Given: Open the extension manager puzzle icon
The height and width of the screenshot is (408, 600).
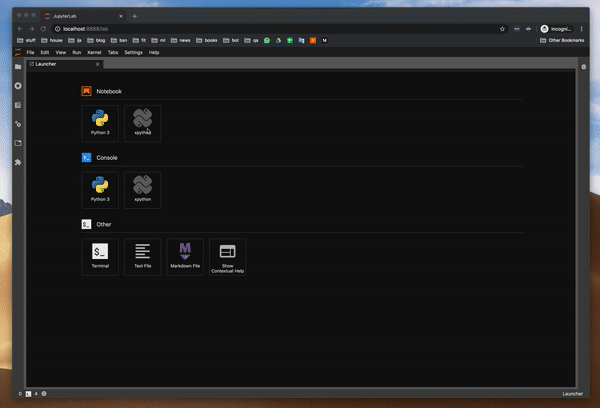Looking at the screenshot, I should tap(18, 162).
